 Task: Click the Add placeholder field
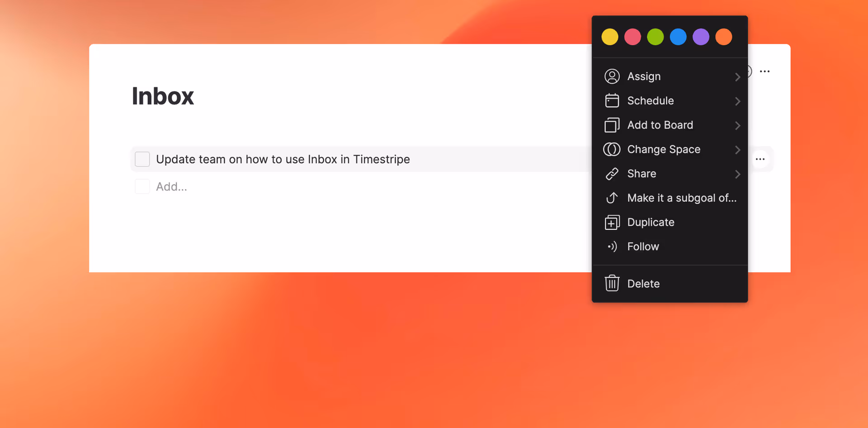[x=171, y=186]
